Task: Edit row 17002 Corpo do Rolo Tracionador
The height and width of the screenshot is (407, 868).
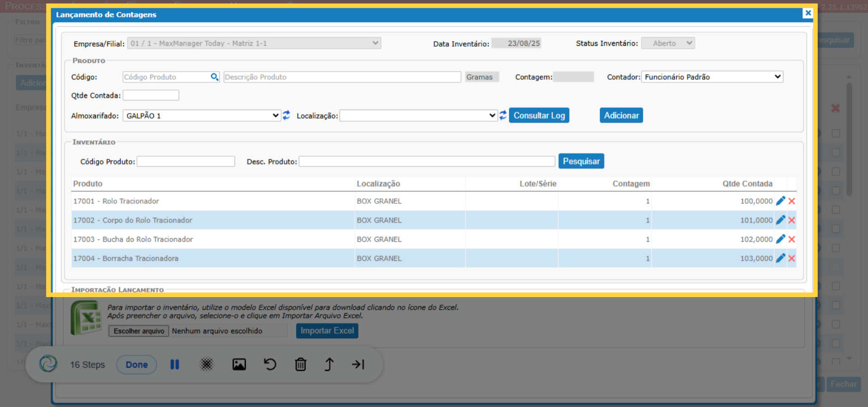Action: pos(780,220)
